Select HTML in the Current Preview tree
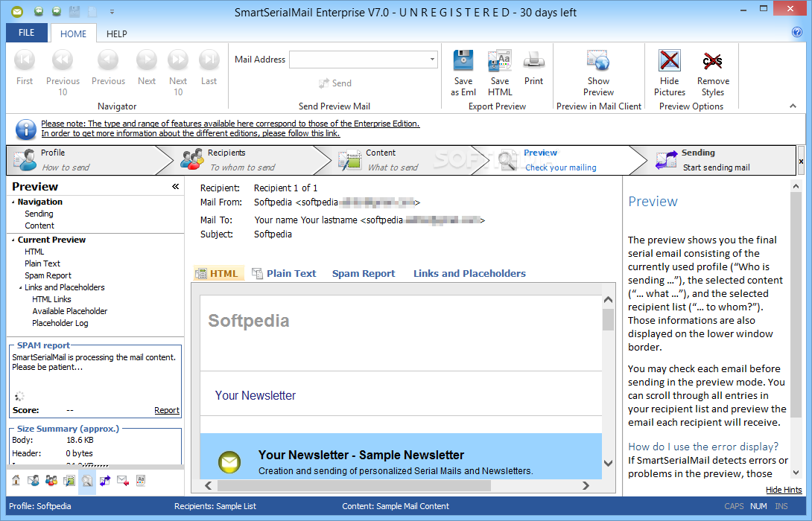 [x=34, y=252]
